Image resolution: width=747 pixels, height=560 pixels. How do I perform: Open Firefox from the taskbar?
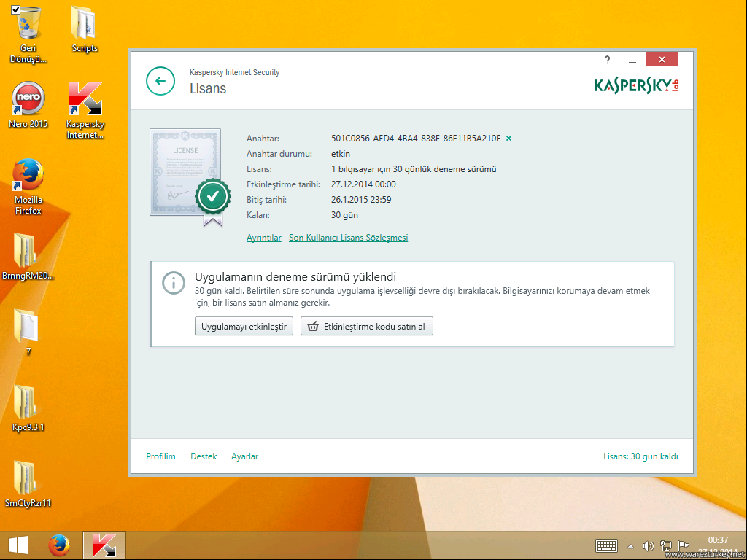point(59,545)
